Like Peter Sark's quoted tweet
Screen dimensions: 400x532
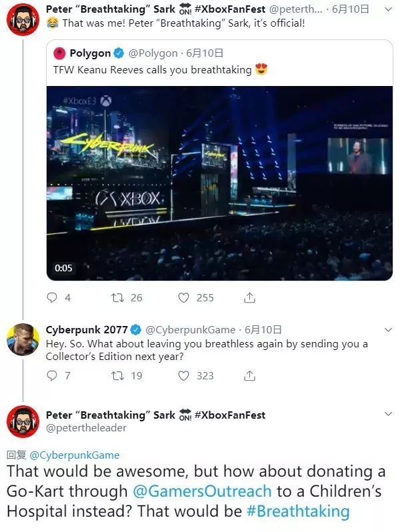(x=184, y=297)
